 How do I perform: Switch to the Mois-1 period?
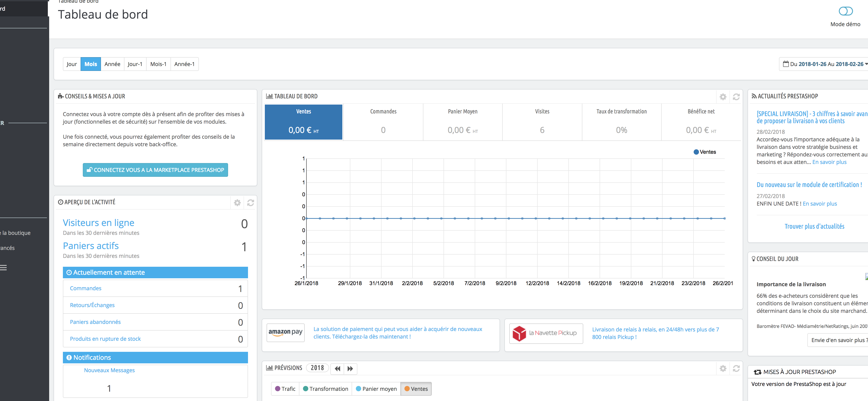(158, 64)
